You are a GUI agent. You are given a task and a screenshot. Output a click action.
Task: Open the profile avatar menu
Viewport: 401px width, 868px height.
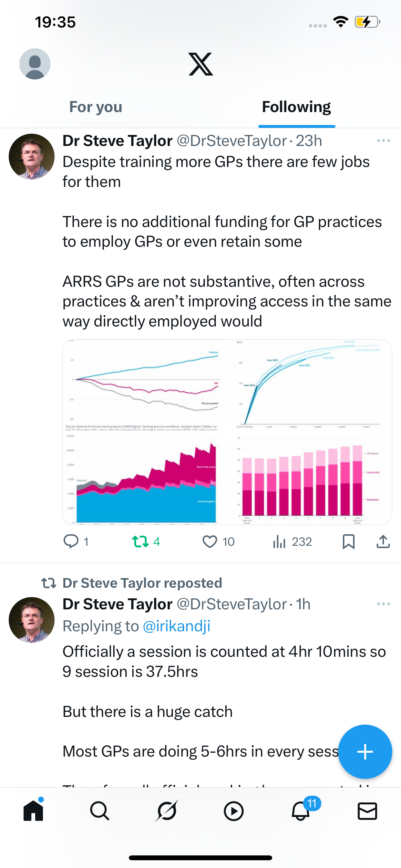[35, 64]
